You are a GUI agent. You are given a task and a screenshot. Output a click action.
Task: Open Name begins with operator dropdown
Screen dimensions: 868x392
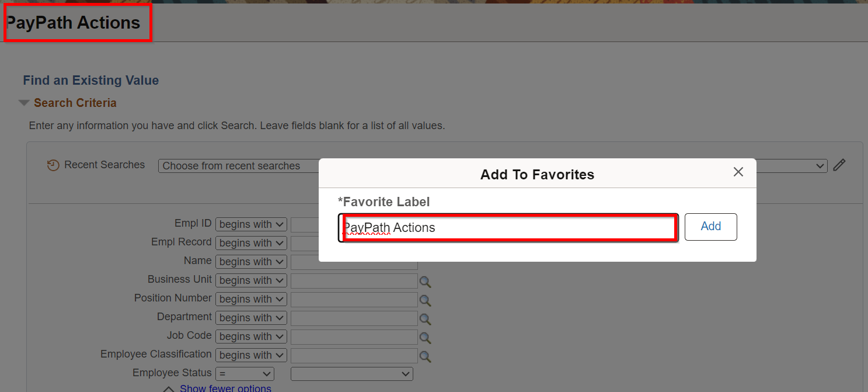pyautogui.click(x=251, y=262)
